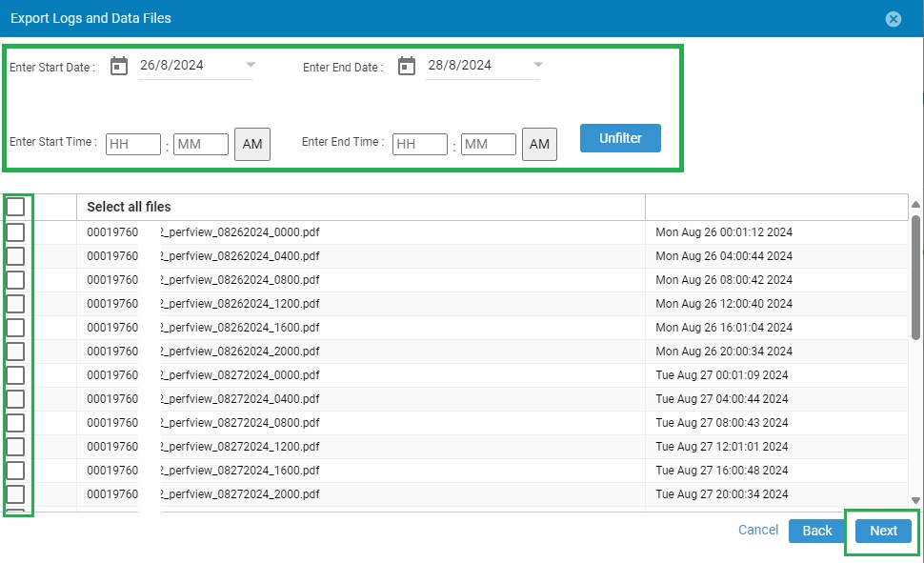Viewport: 924px width, 563px height.
Task: Click the scrollbar up arrow
Action: point(914,202)
